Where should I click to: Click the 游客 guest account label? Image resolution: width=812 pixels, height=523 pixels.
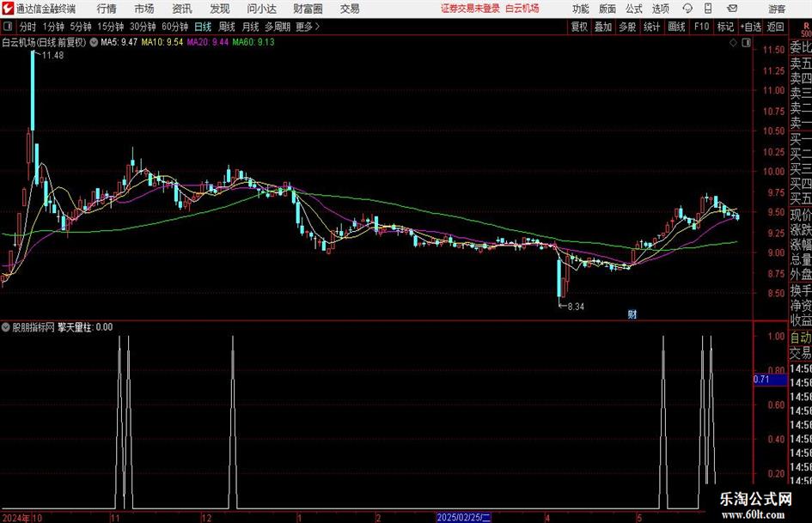click(778, 9)
